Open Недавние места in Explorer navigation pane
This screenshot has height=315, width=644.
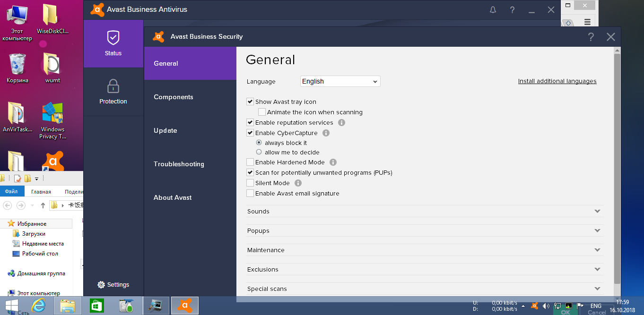[x=43, y=244]
